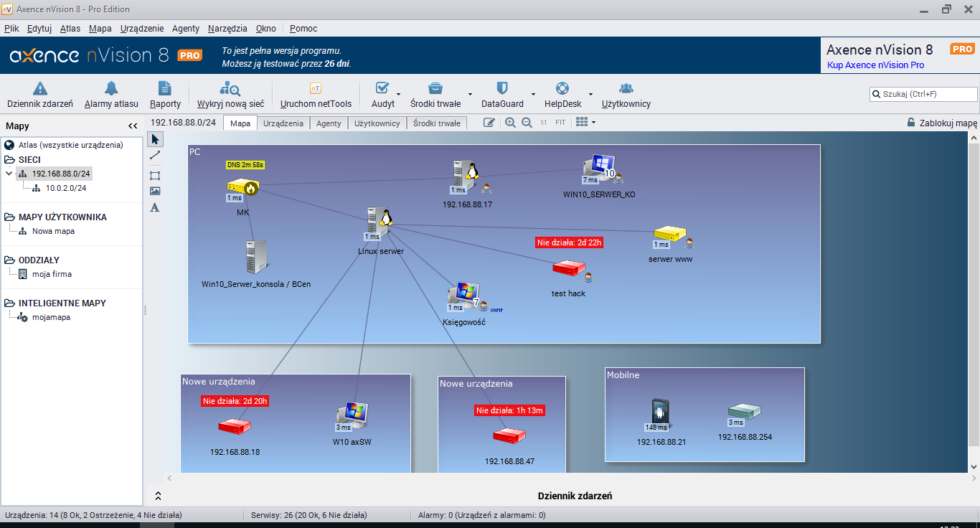Image resolution: width=980 pixels, height=528 pixels.
Task: Select the Mapa tab
Action: pyautogui.click(x=240, y=123)
